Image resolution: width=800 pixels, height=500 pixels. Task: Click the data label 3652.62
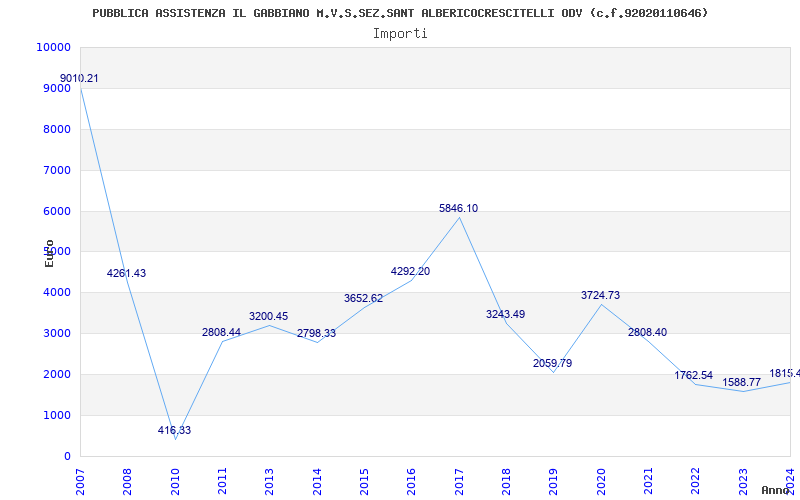pyautogui.click(x=363, y=298)
